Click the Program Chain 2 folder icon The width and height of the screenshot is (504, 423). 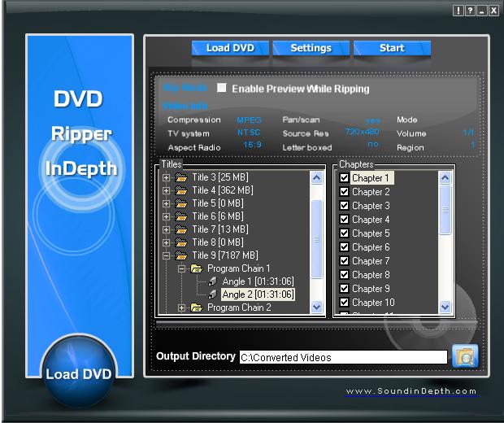(x=197, y=307)
